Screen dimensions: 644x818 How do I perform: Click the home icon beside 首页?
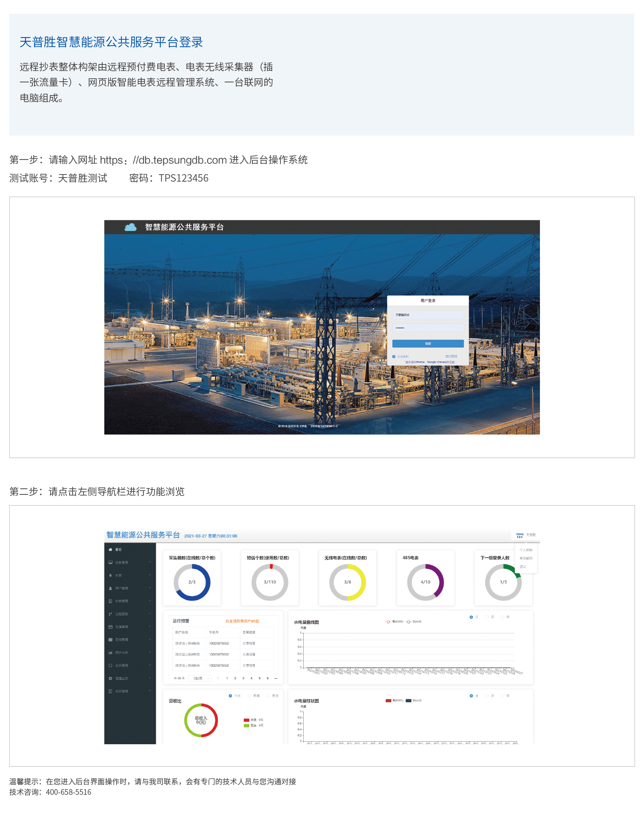click(110, 549)
